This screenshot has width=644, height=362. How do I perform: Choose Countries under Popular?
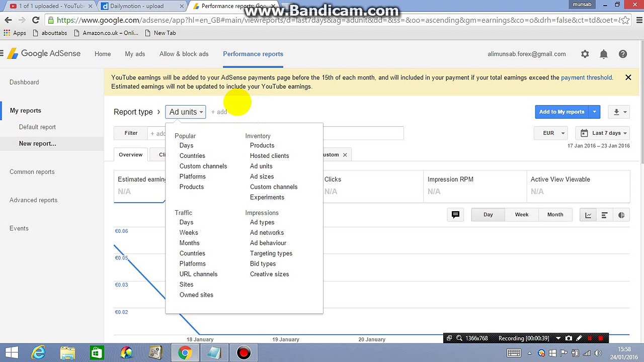click(192, 156)
